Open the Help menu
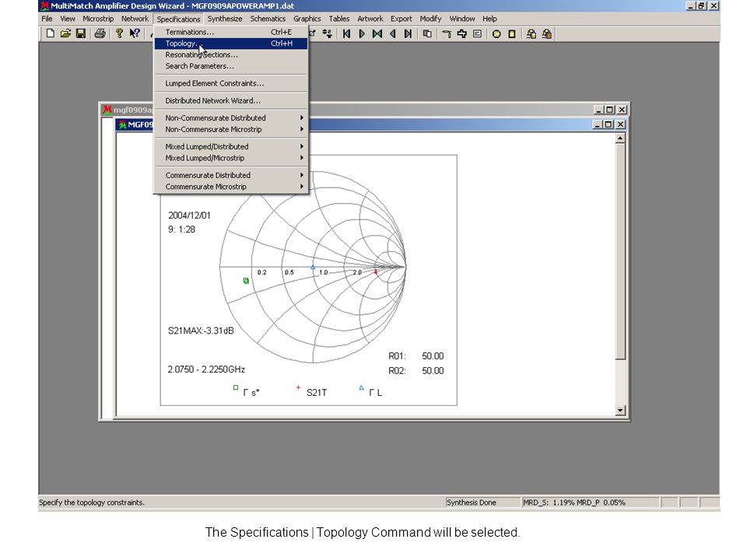Screen dimensions: 747x560 point(489,19)
